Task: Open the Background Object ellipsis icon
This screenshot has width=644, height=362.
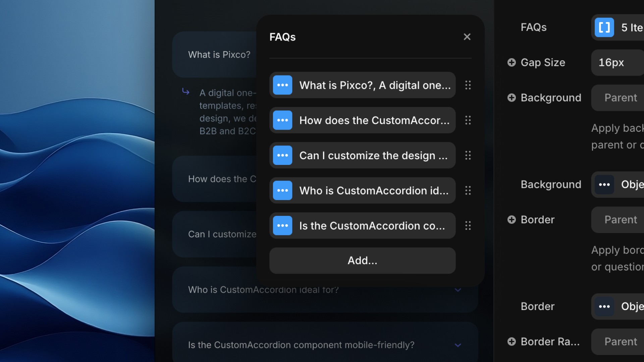Action: pyautogui.click(x=604, y=184)
